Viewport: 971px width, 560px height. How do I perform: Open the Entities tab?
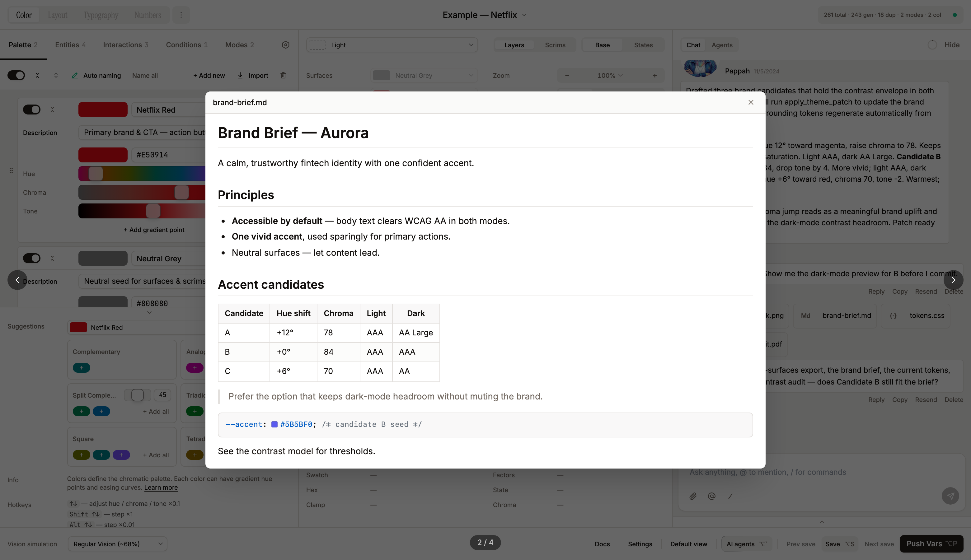pyautogui.click(x=70, y=44)
